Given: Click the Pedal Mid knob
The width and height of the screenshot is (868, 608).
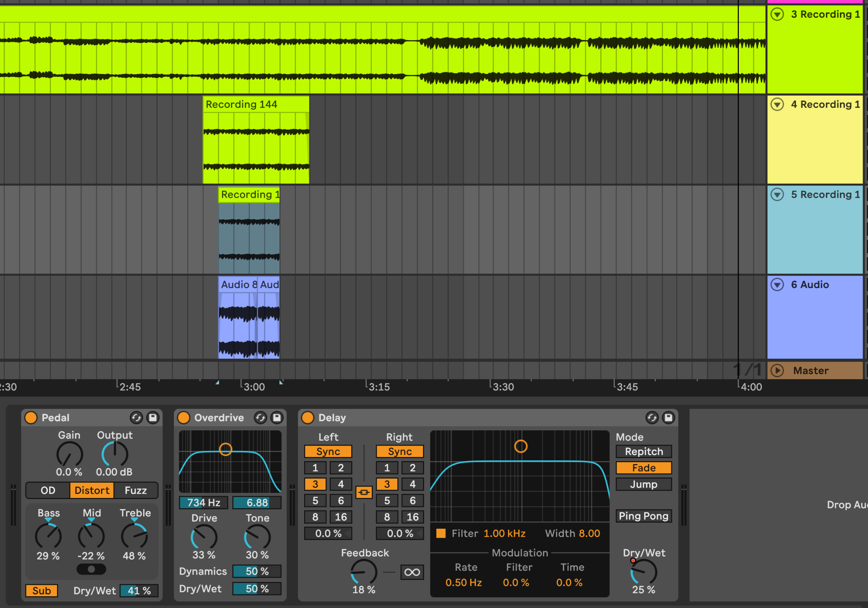Looking at the screenshot, I should (x=91, y=536).
